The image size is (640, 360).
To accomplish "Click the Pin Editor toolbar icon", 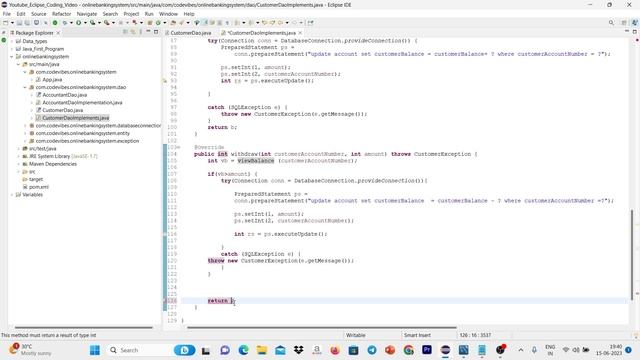I will tap(310, 23).
